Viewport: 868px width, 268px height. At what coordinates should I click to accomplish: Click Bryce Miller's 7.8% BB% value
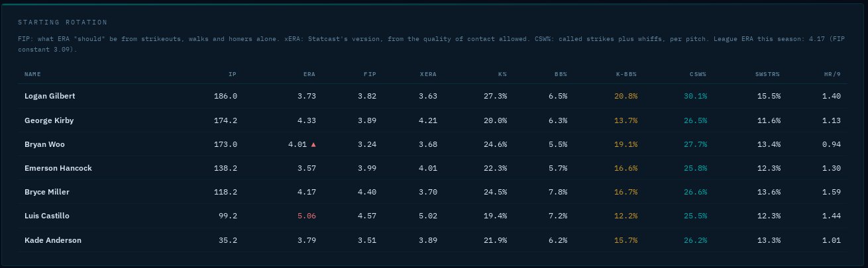pyautogui.click(x=558, y=192)
